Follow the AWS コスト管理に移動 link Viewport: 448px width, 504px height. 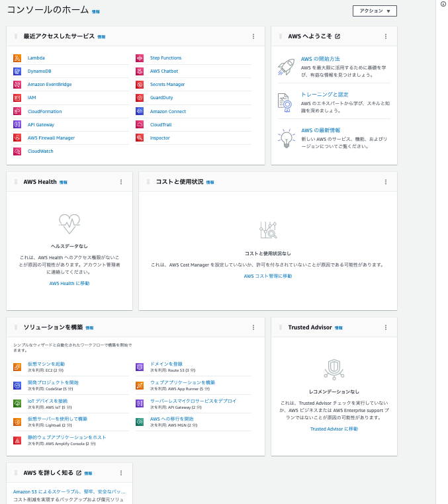pos(268,276)
